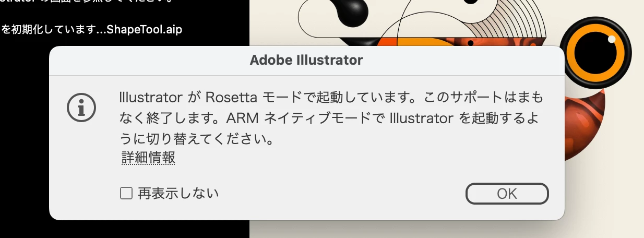Click the ShapeTool.aip loading status text

coord(91,29)
